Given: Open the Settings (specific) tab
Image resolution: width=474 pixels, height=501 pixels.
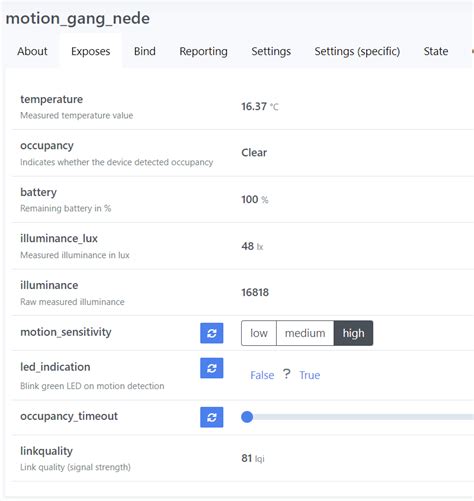Looking at the screenshot, I should [x=357, y=51].
